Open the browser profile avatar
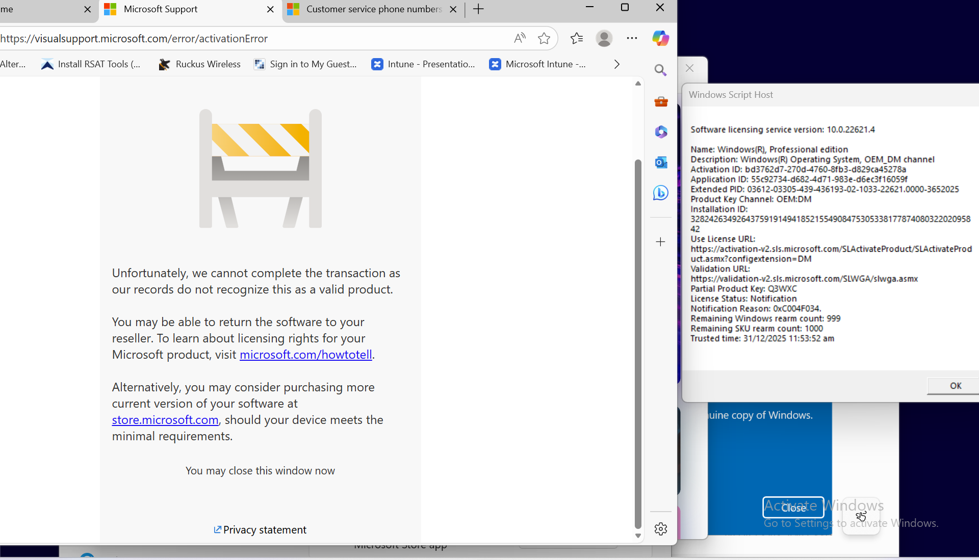The width and height of the screenshot is (979, 560). 604,38
